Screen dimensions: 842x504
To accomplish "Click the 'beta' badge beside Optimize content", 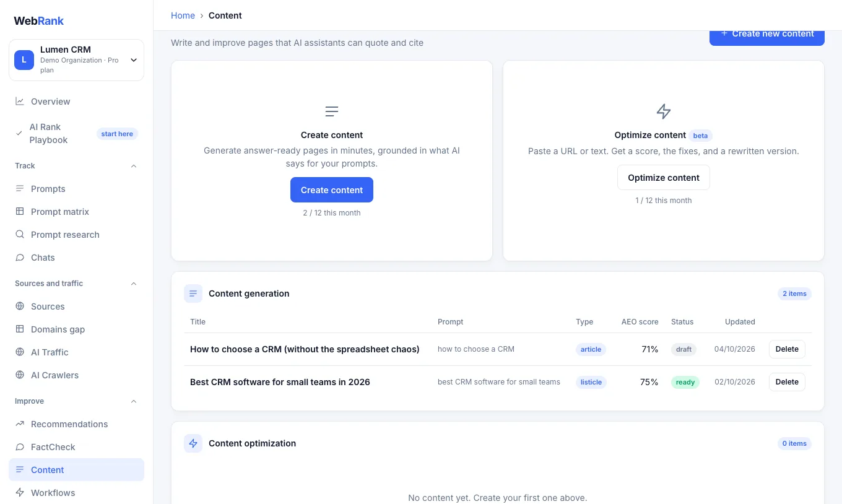I will tap(700, 136).
